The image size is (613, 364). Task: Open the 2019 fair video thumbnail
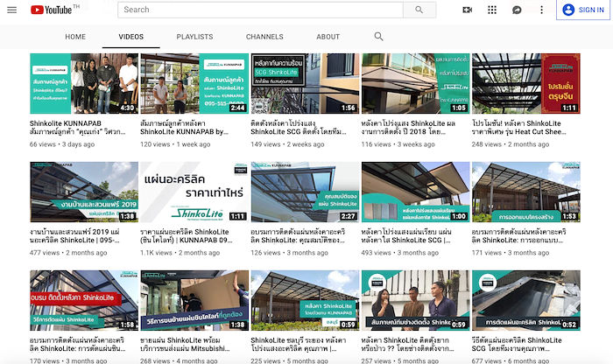[x=84, y=192]
